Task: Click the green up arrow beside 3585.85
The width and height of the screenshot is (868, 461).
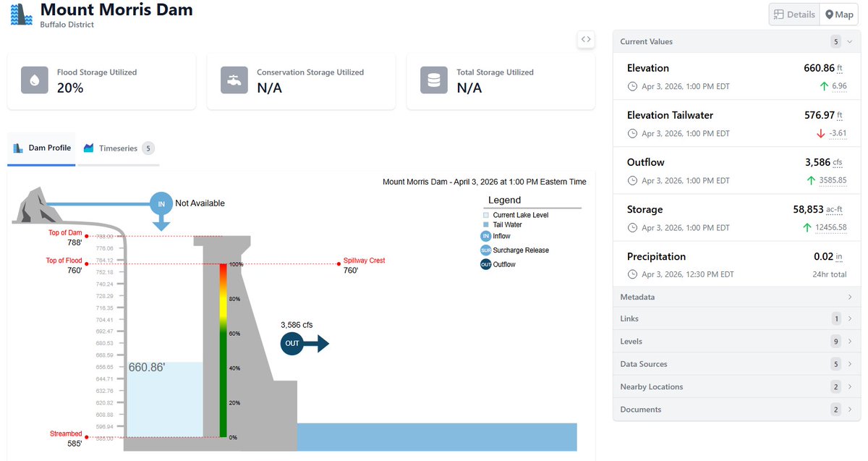Action: pos(810,180)
